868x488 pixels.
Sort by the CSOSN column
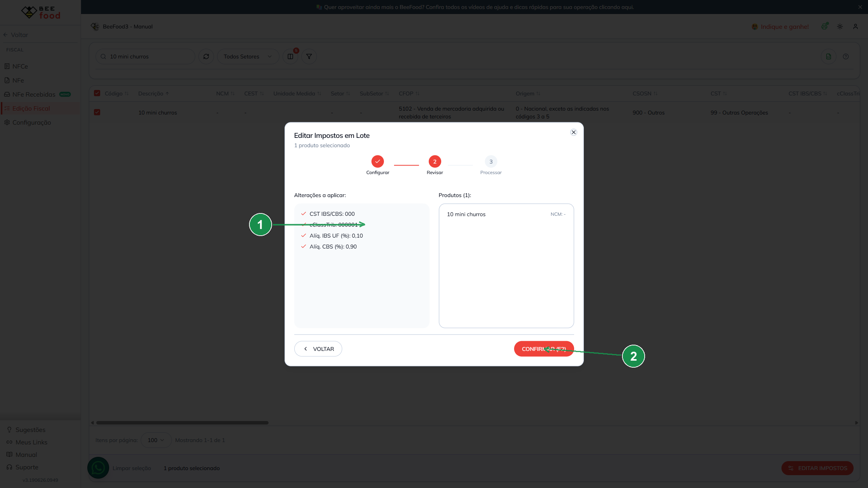[x=645, y=93]
